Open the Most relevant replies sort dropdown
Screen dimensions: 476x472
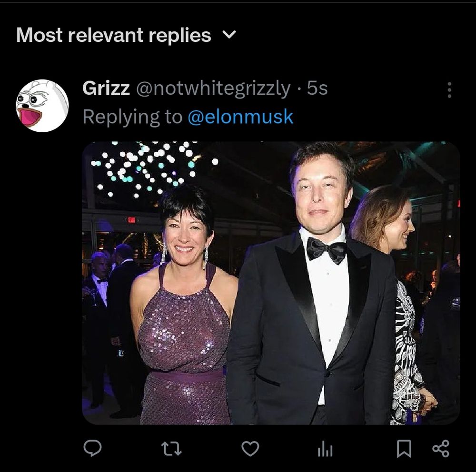tap(114, 35)
